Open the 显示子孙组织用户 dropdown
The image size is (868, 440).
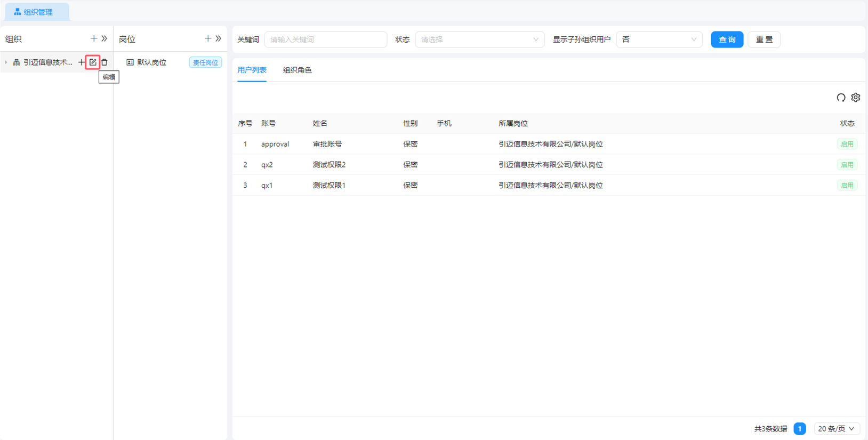coord(659,39)
